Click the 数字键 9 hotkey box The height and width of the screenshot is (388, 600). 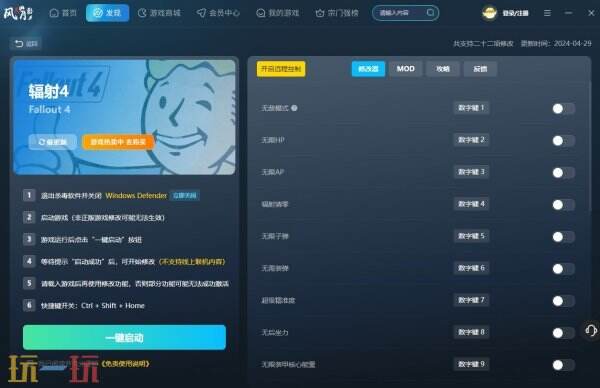471,364
